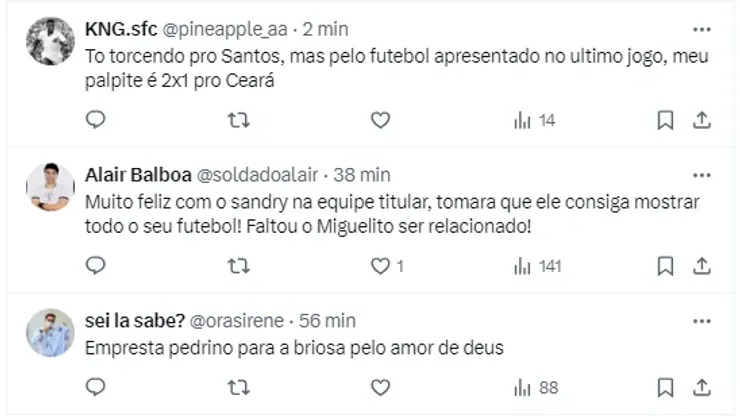Viewport: 740px width, 416px height.
Task: Like KNG.sfc's tweet about Ceará
Action: (x=380, y=120)
